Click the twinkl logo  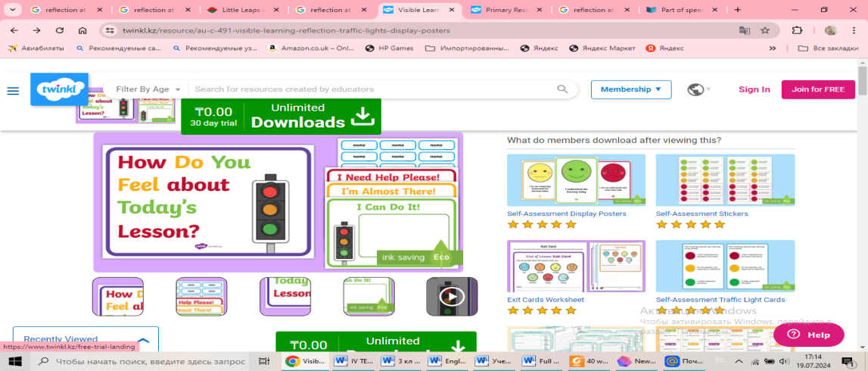coord(59,89)
